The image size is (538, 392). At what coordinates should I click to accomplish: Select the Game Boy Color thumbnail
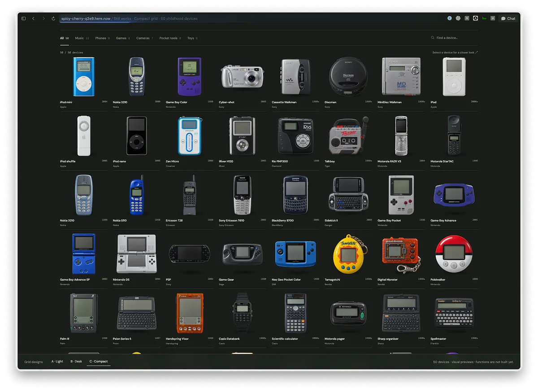pos(190,77)
